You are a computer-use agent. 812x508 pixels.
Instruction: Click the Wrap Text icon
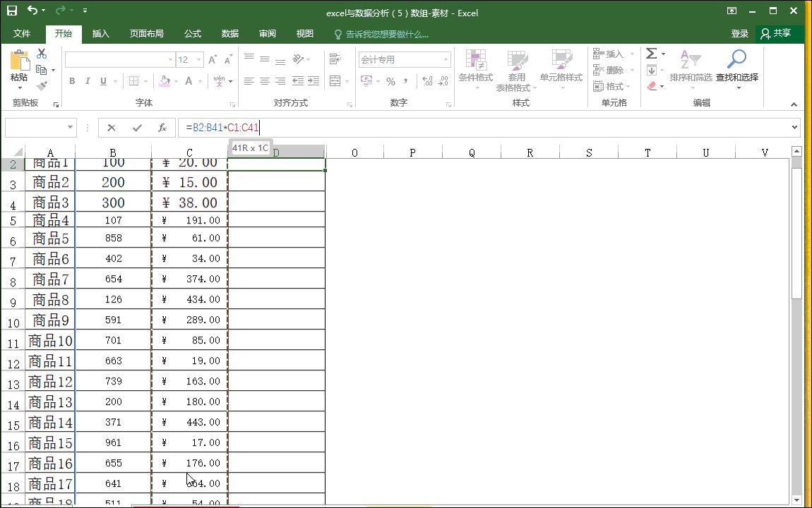point(335,59)
